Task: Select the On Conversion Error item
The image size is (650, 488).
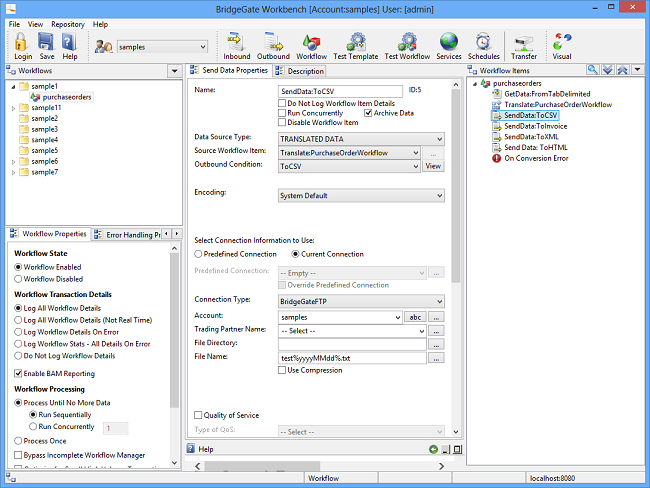Action: [x=536, y=158]
